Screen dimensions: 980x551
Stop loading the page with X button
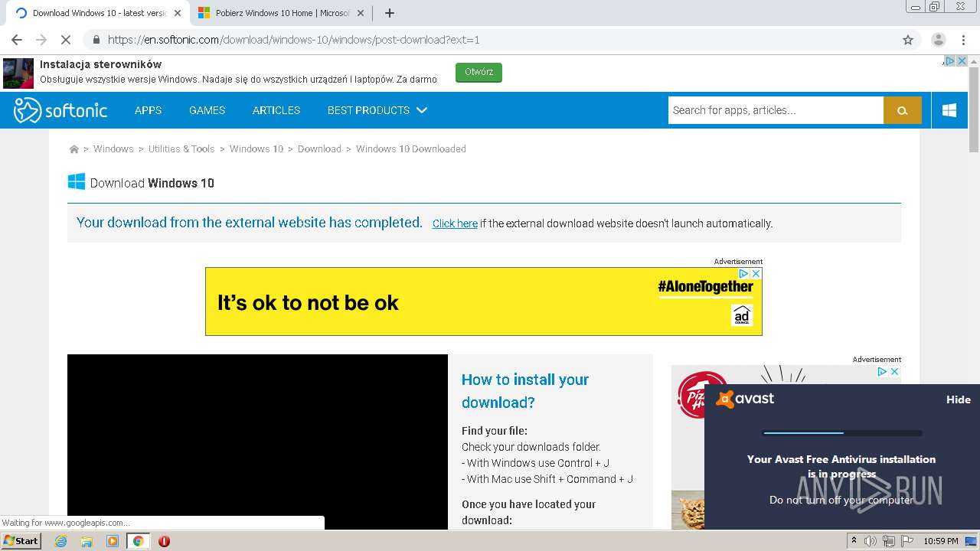click(66, 40)
